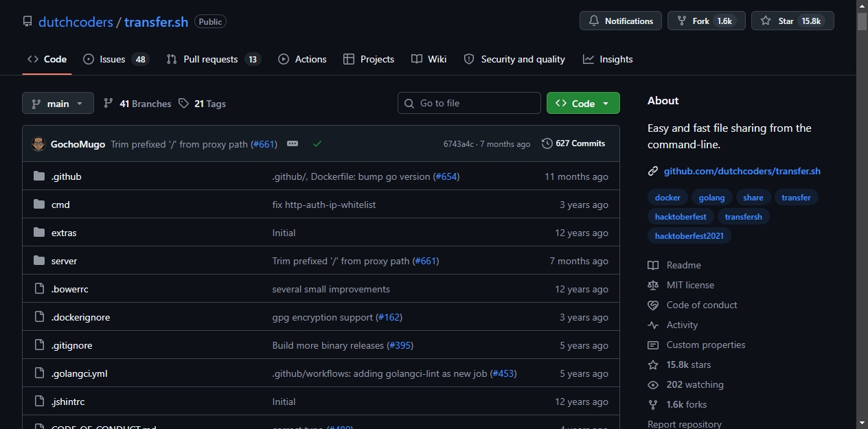The height and width of the screenshot is (429, 868).
Task: Click the scales icon beside MIT license
Action: (x=653, y=285)
